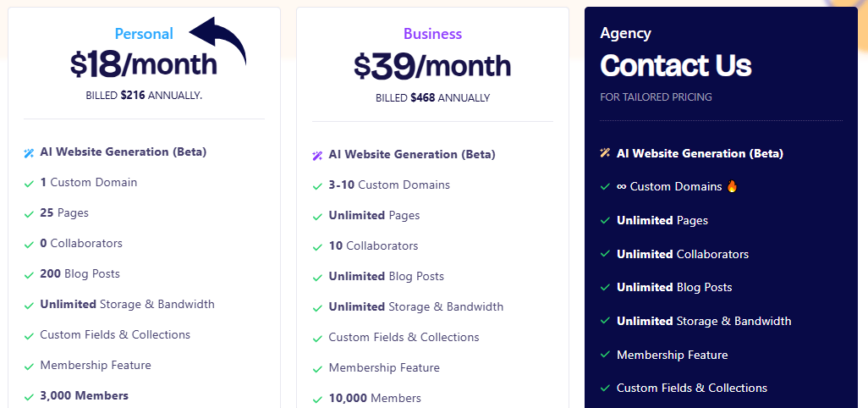Click Billed $468 Annually text

432,98
